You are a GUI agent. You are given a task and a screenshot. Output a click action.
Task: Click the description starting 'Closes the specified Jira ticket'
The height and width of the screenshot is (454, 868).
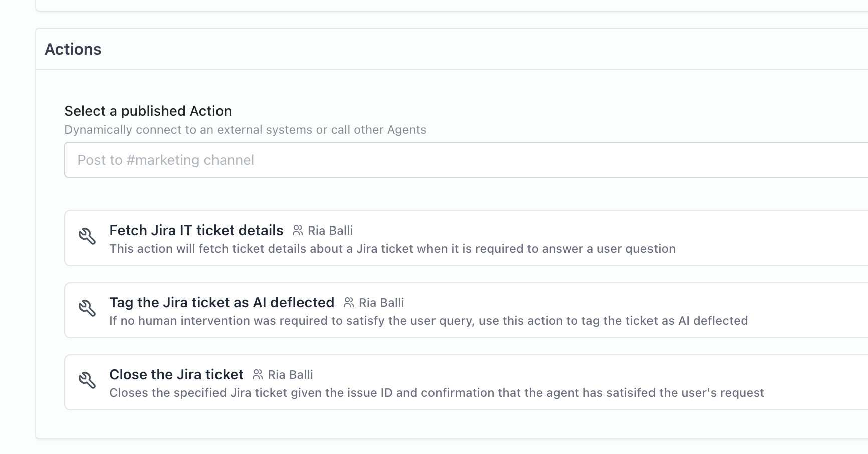pyautogui.click(x=437, y=393)
